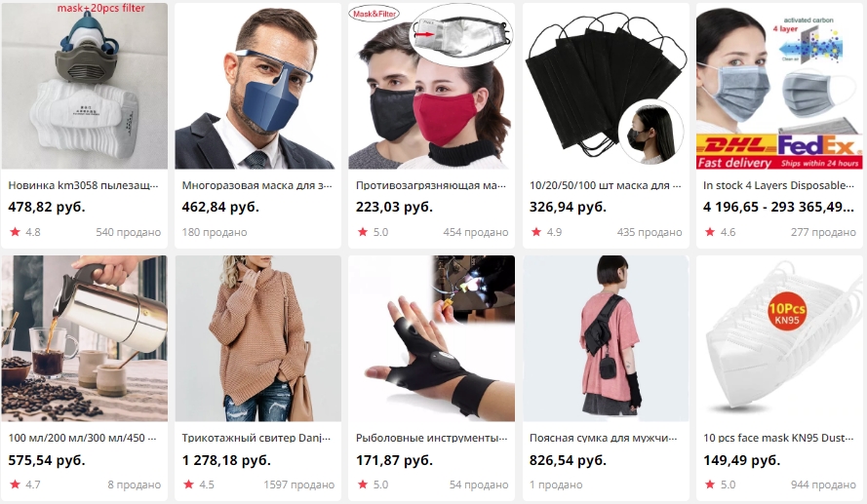Click the 'Новинка km3058' product title

[84, 185]
